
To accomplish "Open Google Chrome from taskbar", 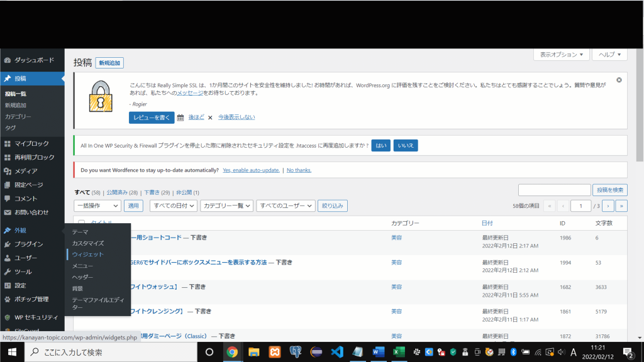I will pyautogui.click(x=232, y=352).
